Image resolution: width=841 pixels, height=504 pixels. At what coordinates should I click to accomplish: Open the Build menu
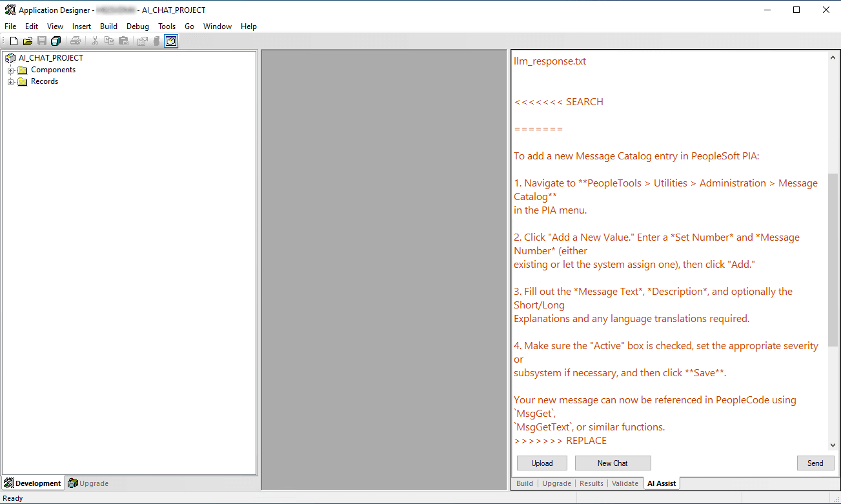(108, 26)
